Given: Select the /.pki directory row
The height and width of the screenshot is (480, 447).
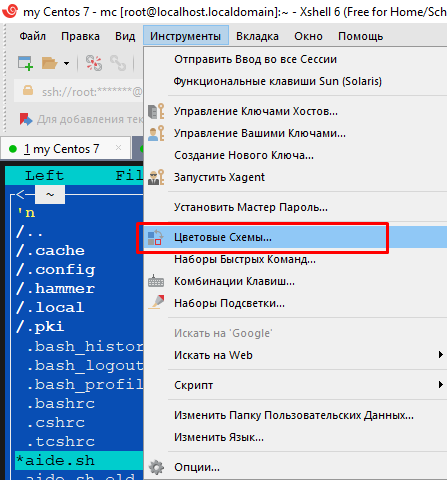Looking at the screenshot, I should [79, 327].
